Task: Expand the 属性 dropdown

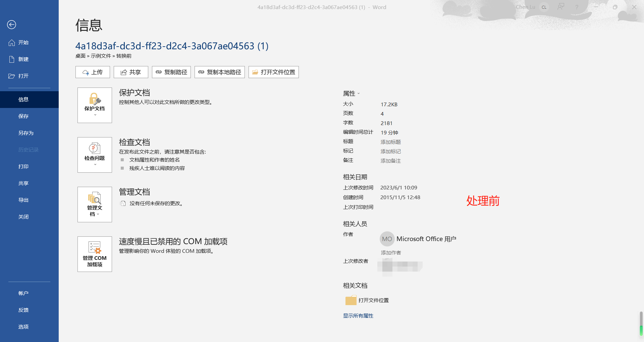Action: [359, 94]
